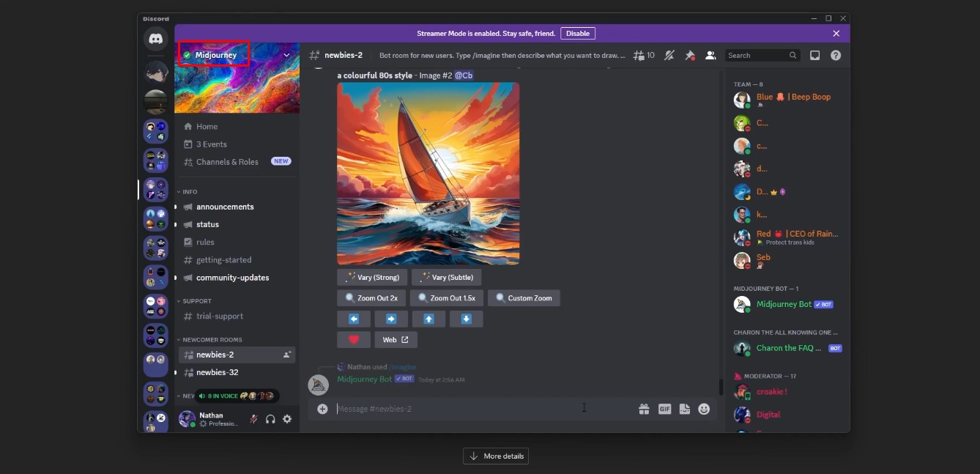980x474 pixels.
Task: Click into the Search field
Action: [762, 56]
